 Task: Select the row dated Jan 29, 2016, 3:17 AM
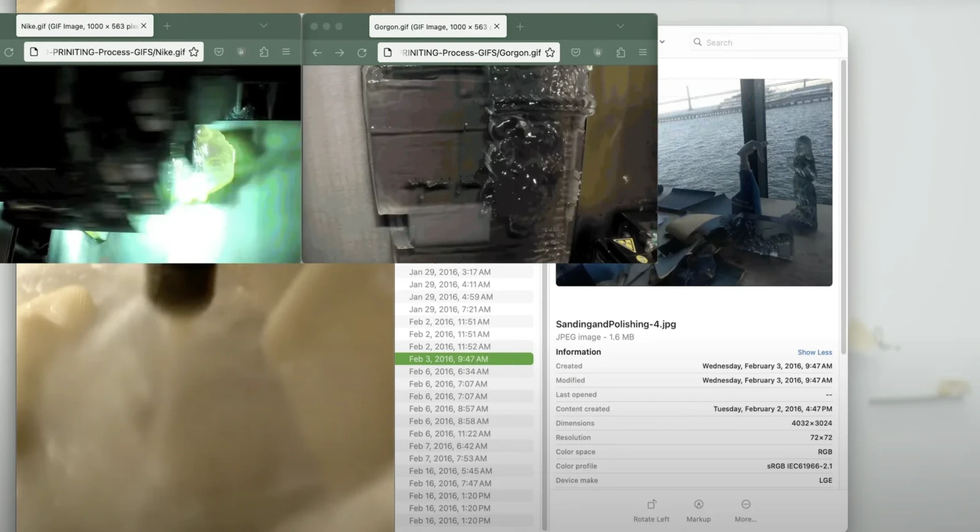click(464, 272)
